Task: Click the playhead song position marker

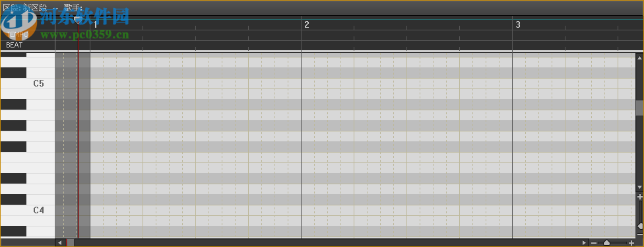Action: [x=77, y=20]
